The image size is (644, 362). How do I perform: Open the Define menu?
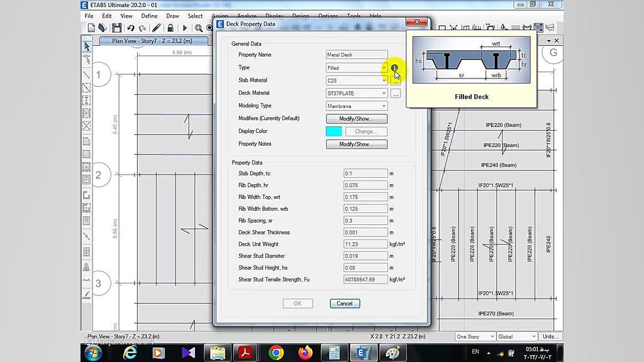[x=149, y=16]
